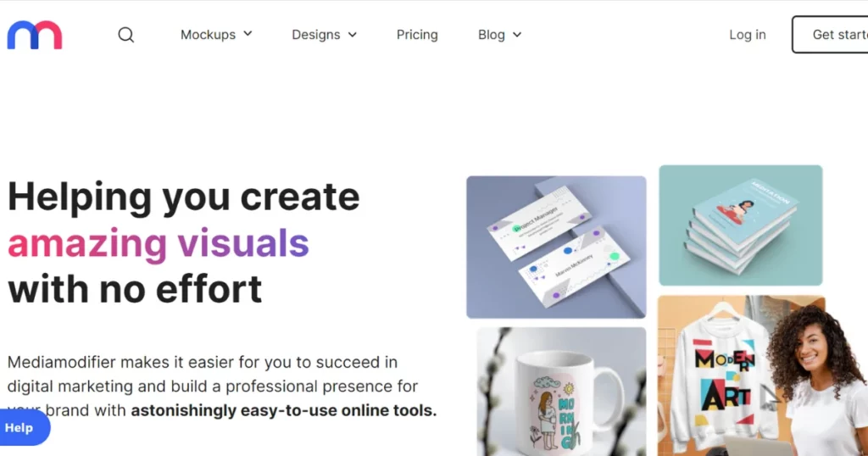Click the gradient 'amazing visuals' heading text
The image size is (868, 456).
pos(159,243)
